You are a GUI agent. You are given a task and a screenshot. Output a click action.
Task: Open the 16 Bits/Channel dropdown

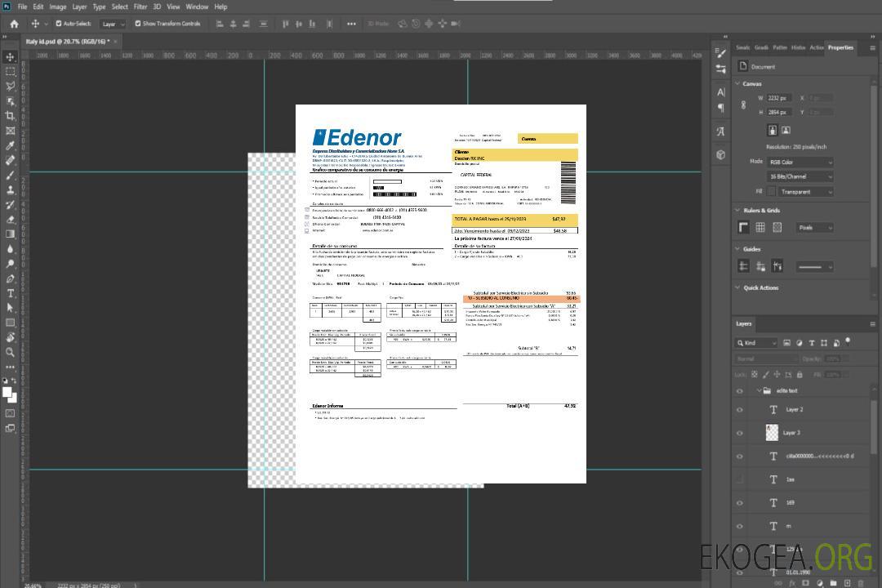[x=800, y=176]
